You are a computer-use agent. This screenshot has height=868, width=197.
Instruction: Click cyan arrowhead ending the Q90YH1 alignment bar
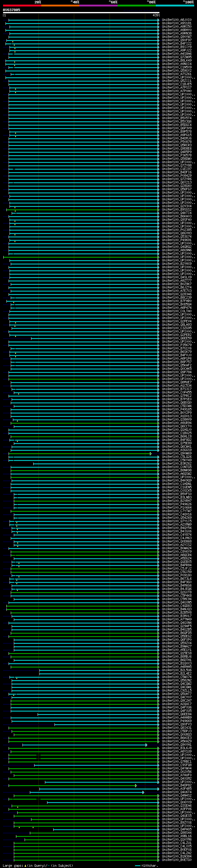147,745
